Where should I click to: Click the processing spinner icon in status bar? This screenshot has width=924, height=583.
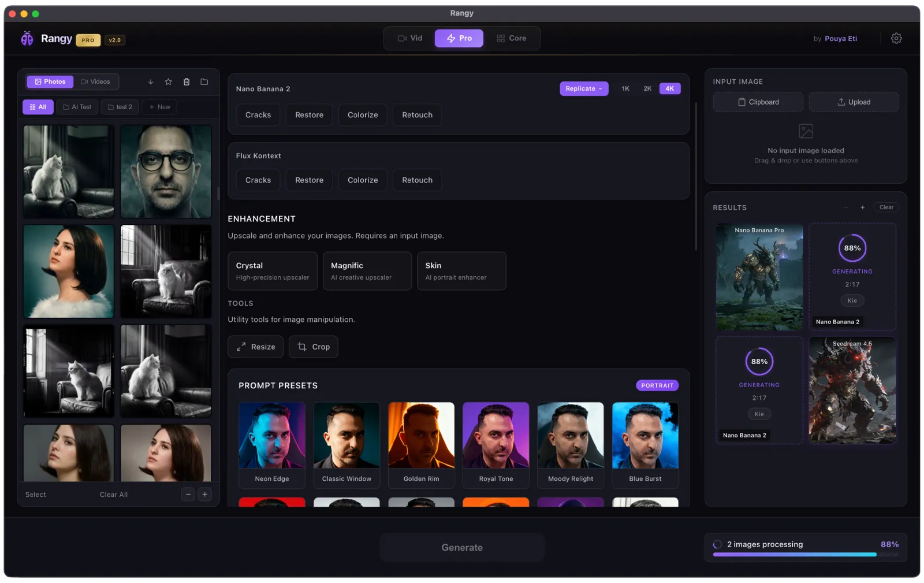717,544
